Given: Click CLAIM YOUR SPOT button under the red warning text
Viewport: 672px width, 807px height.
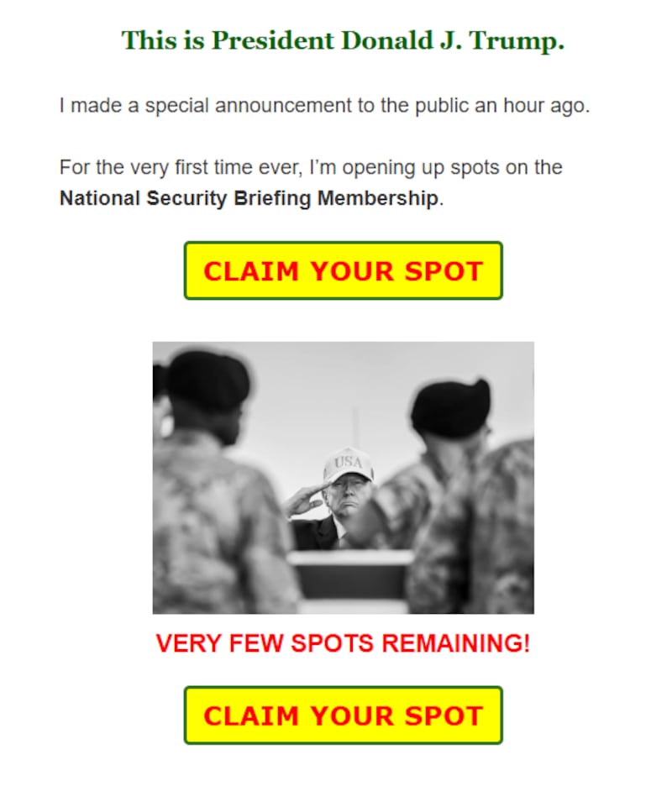Looking at the screenshot, I should pos(343,715).
